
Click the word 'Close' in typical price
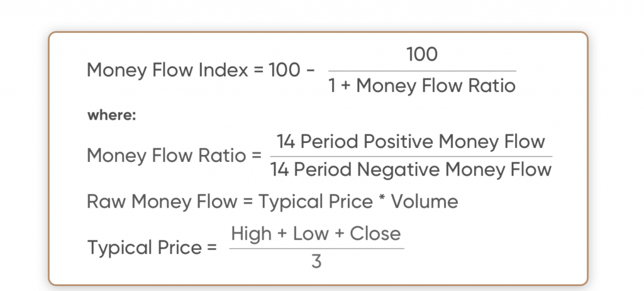[375, 234]
